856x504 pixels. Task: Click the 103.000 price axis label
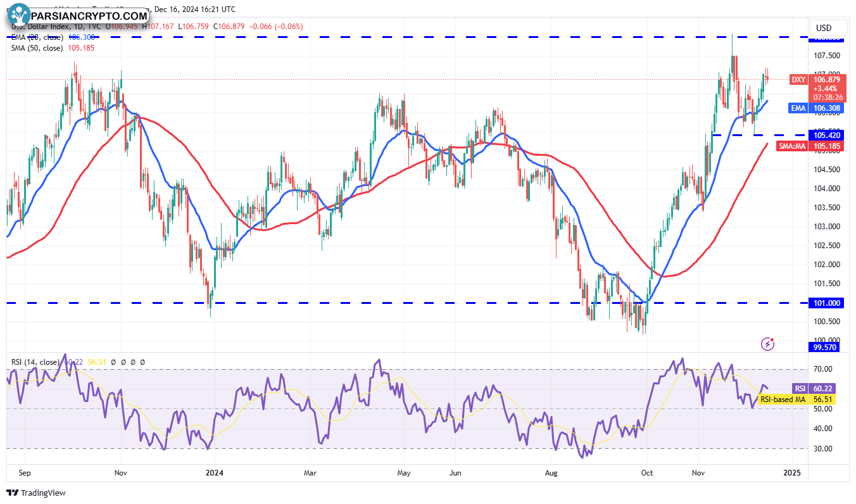828,227
